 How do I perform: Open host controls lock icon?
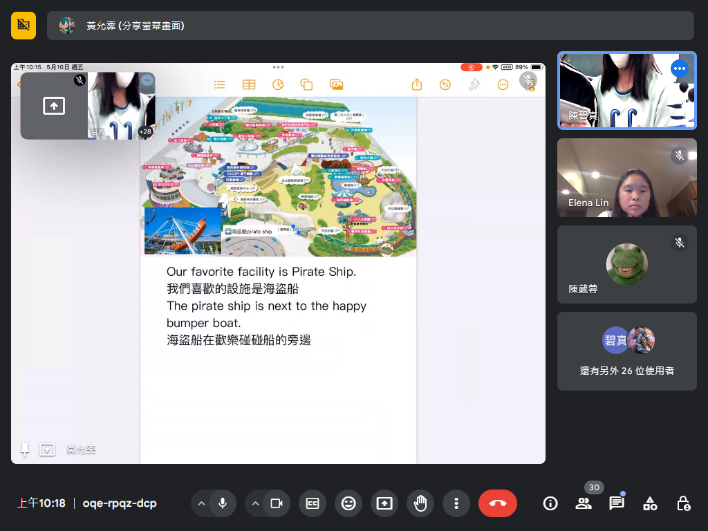(x=683, y=503)
